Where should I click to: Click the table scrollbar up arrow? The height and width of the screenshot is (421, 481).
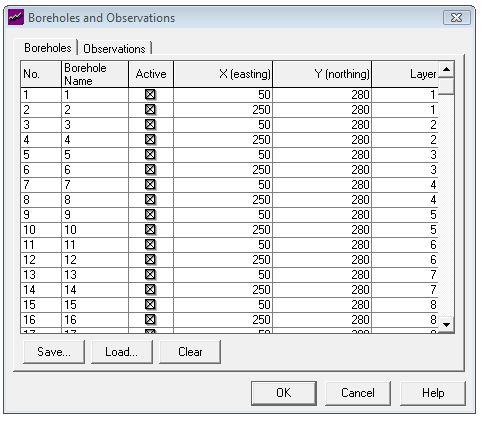coord(446,69)
